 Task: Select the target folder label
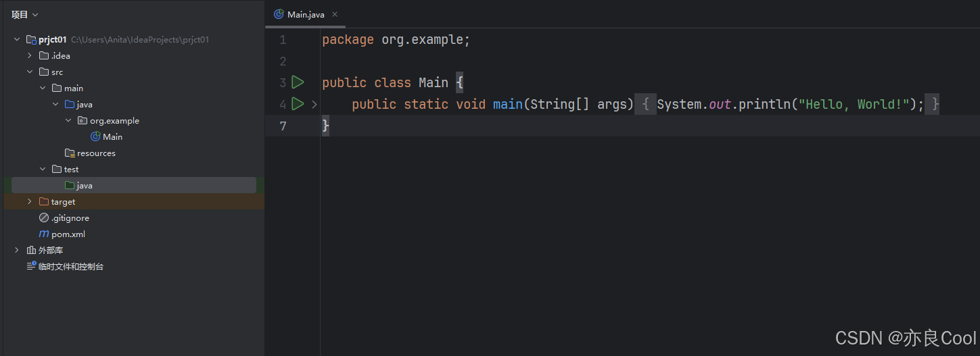(64, 202)
